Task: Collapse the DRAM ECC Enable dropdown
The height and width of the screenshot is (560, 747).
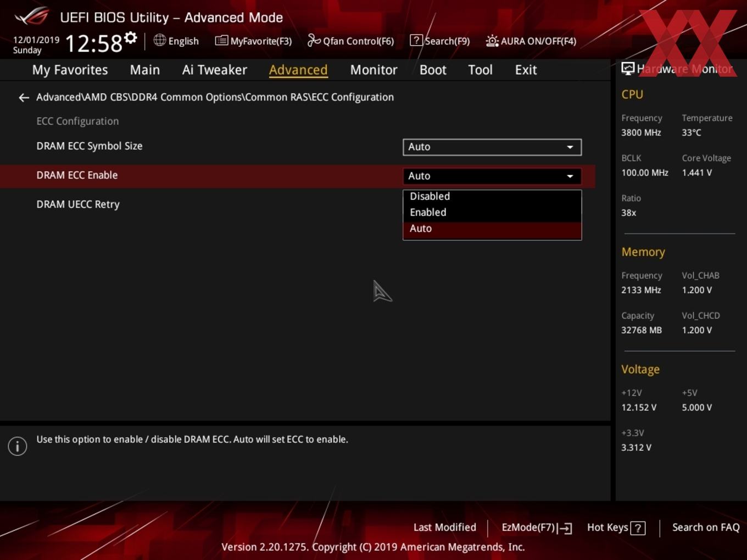Action: pyautogui.click(x=492, y=176)
